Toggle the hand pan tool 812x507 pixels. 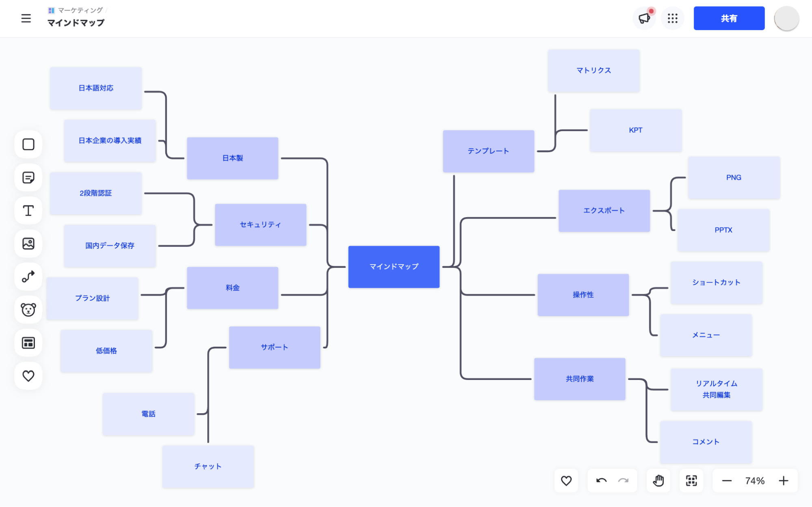coord(658,481)
